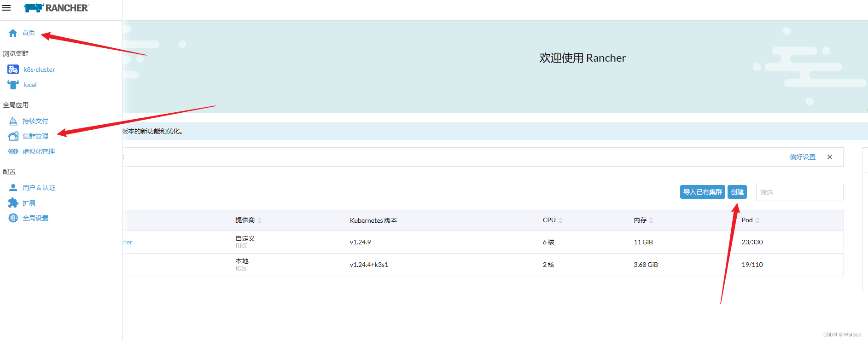Click the 导入已有集群 button
868x341 pixels.
coord(703,192)
